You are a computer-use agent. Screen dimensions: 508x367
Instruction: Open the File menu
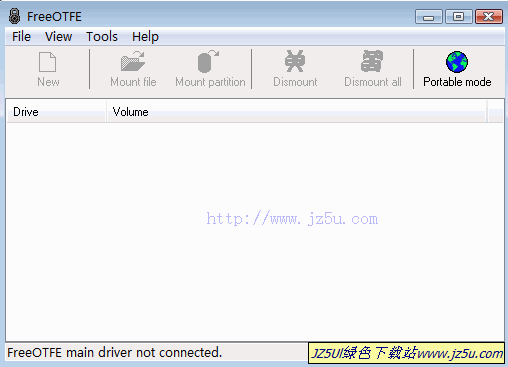point(21,36)
